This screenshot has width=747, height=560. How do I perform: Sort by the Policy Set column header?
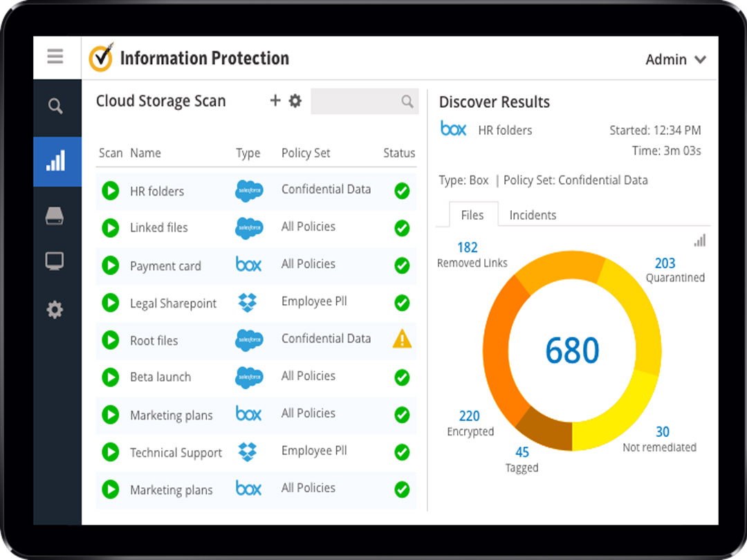(x=306, y=153)
